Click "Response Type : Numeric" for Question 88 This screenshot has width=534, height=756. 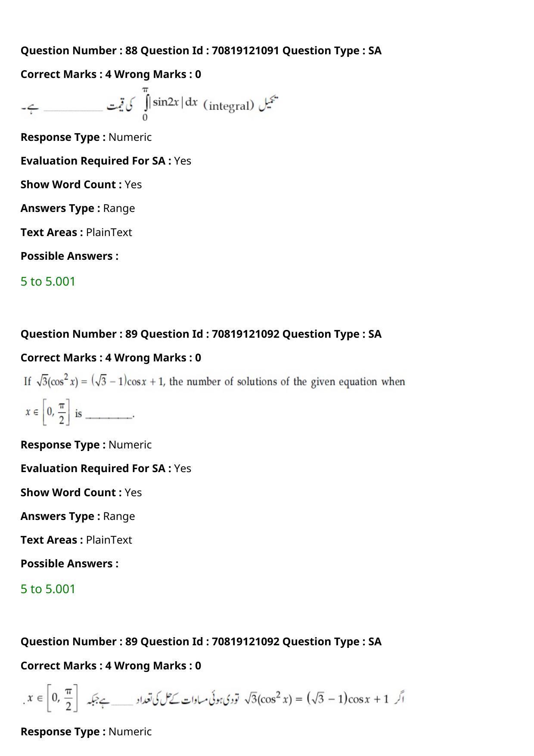click(86, 137)
